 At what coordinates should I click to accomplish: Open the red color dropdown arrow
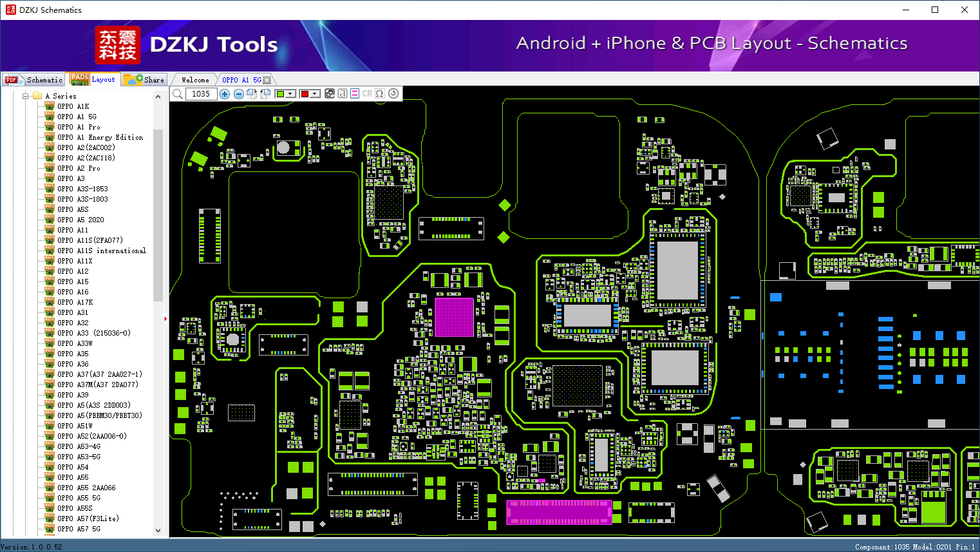pos(315,94)
